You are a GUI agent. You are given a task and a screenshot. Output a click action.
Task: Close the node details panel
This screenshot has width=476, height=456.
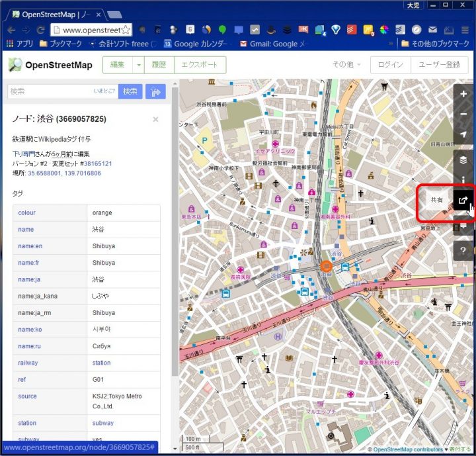[x=155, y=119]
